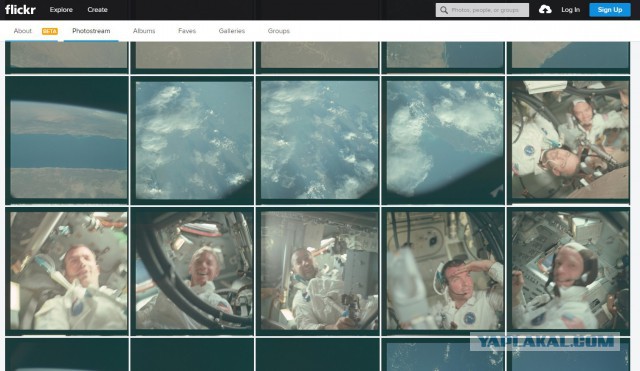Click the BETA badge
This screenshot has width=640, height=371.
coord(50,31)
